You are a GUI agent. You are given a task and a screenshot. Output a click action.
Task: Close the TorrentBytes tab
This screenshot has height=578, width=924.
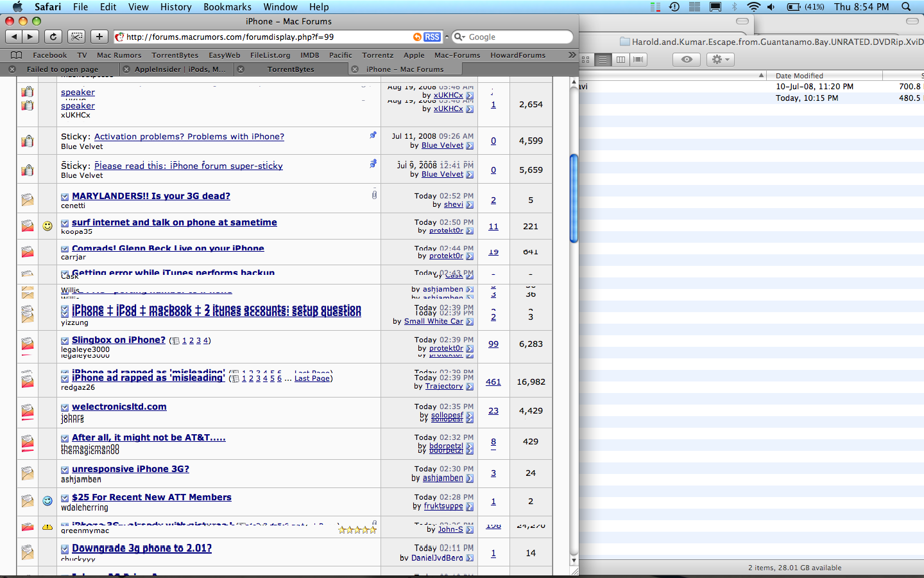(241, 69)
